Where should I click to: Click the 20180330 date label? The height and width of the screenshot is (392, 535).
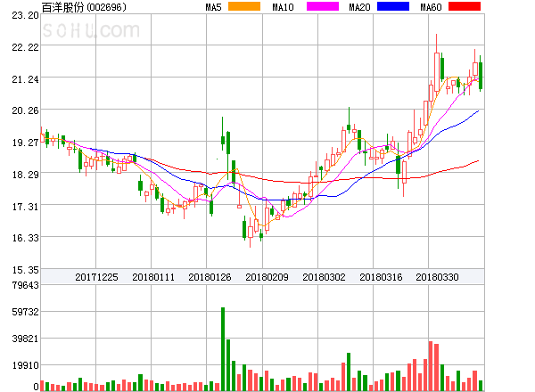tap(437, 277)
